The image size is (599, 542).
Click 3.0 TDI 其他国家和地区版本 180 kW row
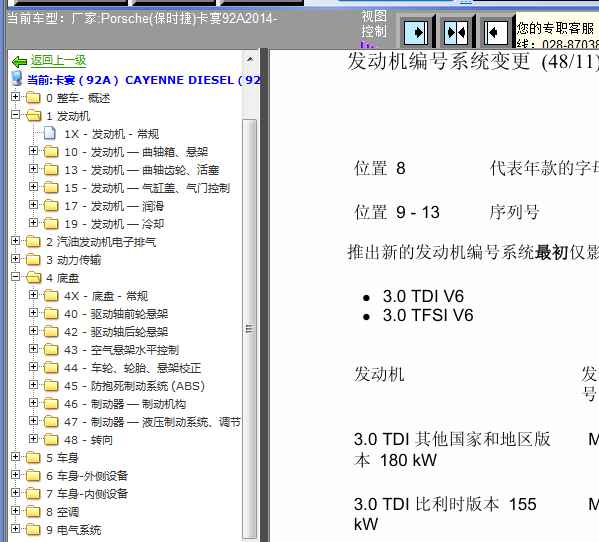(452, 450)
